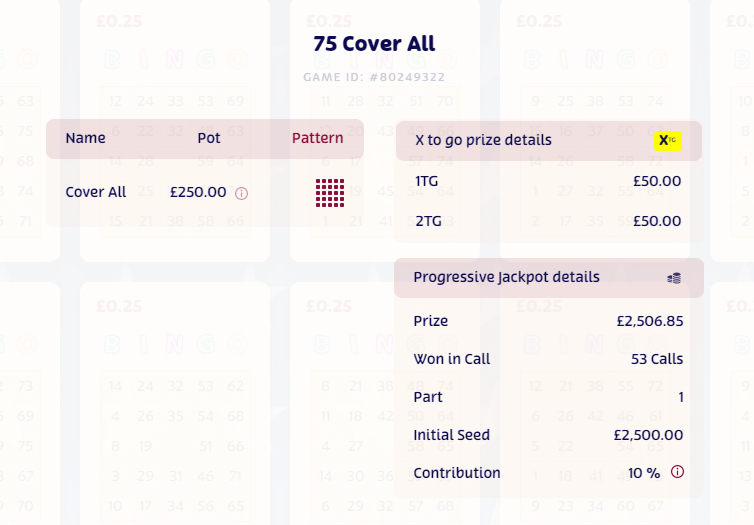This screenshot has height=525, width=754.
Task: Click the Cover All pattern grid icon
Action: pos(330,193)
